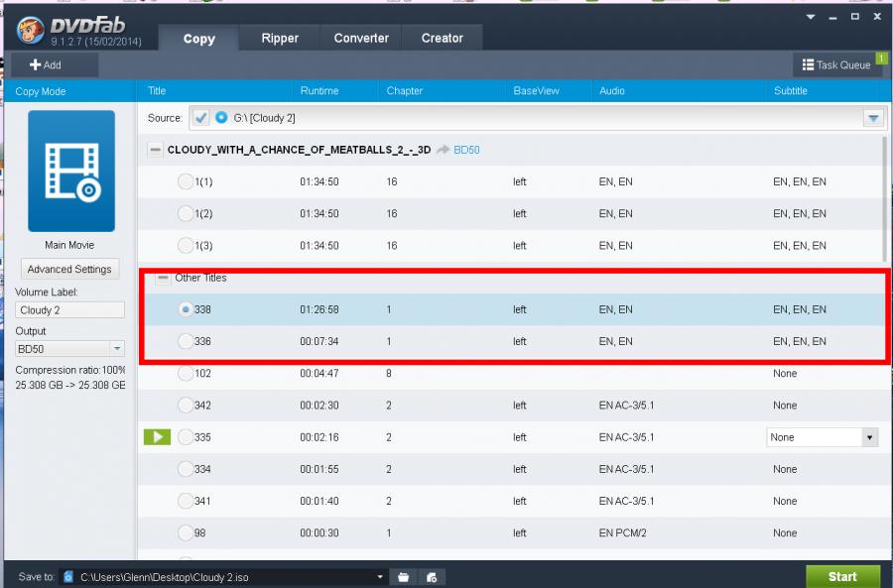
Task: Select title 102 radio button
Action: (x=185, y=374)
